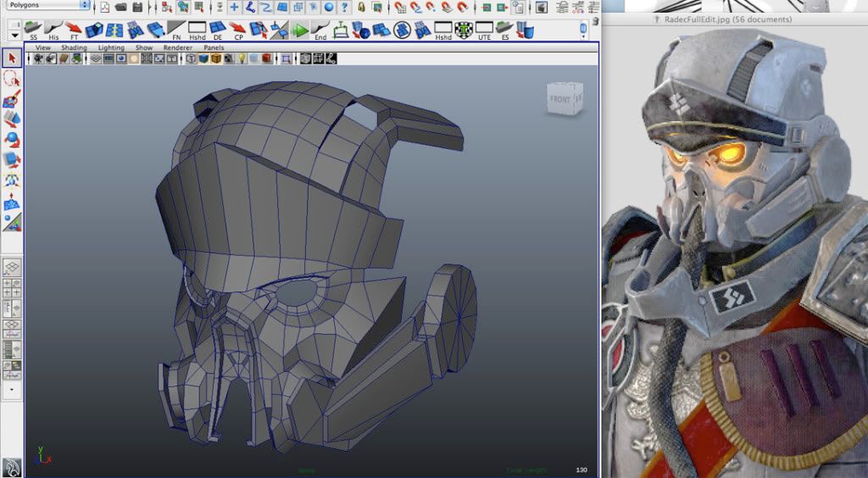This screenshot has width=868, height=478.
Task: Click the green play arrow shelf icon
Action: tap(299, 31)
